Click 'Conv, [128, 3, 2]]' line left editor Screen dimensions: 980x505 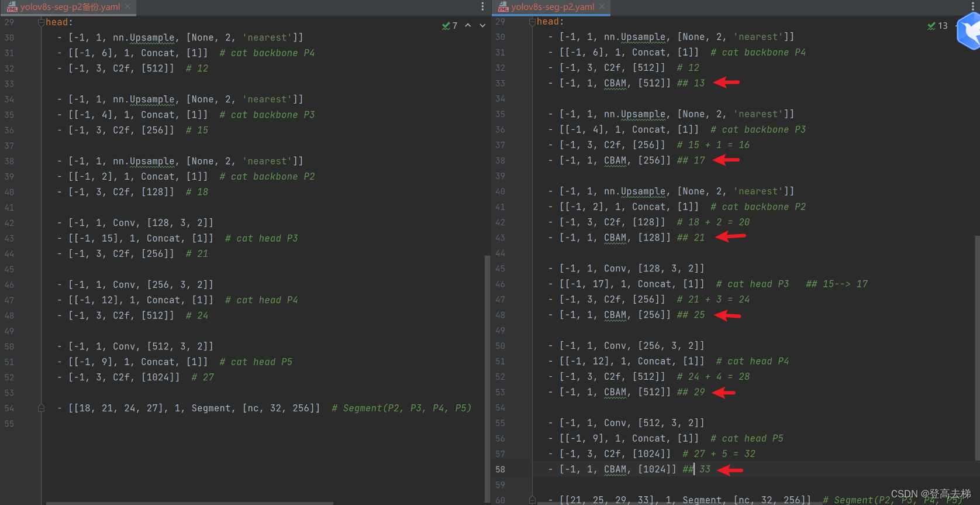pos(135,223)
